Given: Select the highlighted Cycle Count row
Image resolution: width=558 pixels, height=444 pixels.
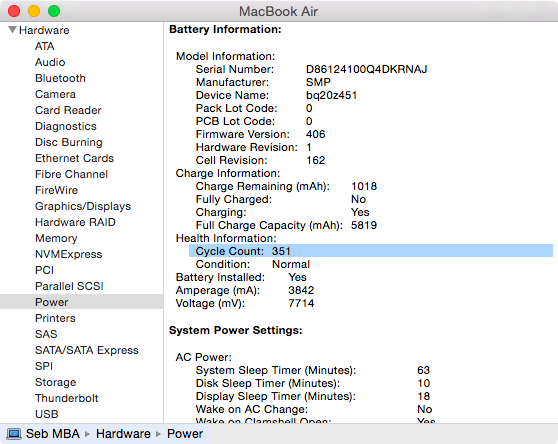Looking at the screenshot, I should [x=371, y=251].
